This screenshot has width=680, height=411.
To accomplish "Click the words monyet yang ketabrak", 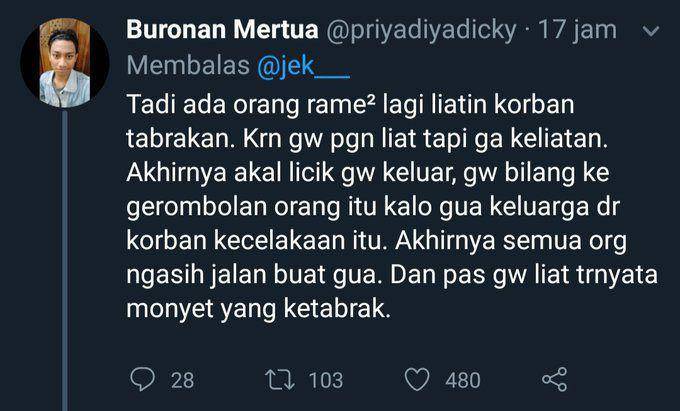I will pos(258,309).
